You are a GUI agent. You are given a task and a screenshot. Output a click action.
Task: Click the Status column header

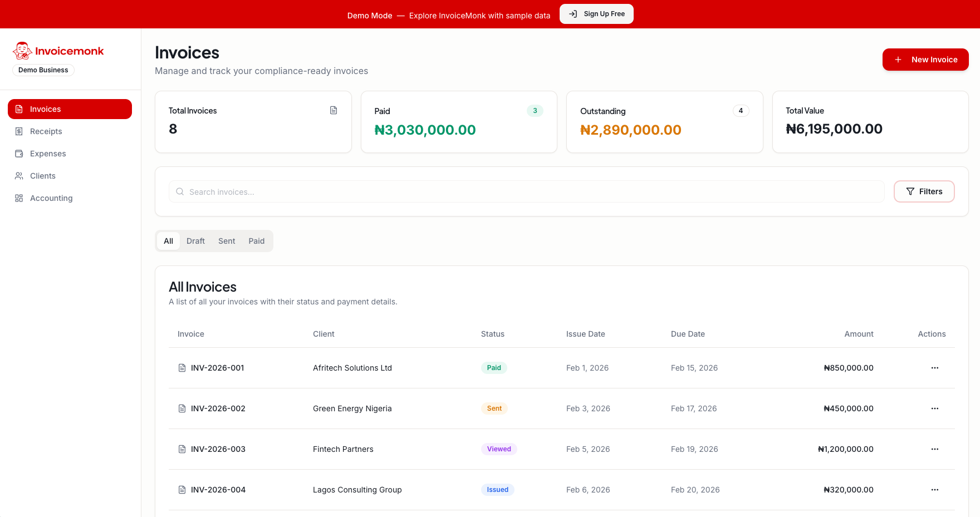(493, 334)
